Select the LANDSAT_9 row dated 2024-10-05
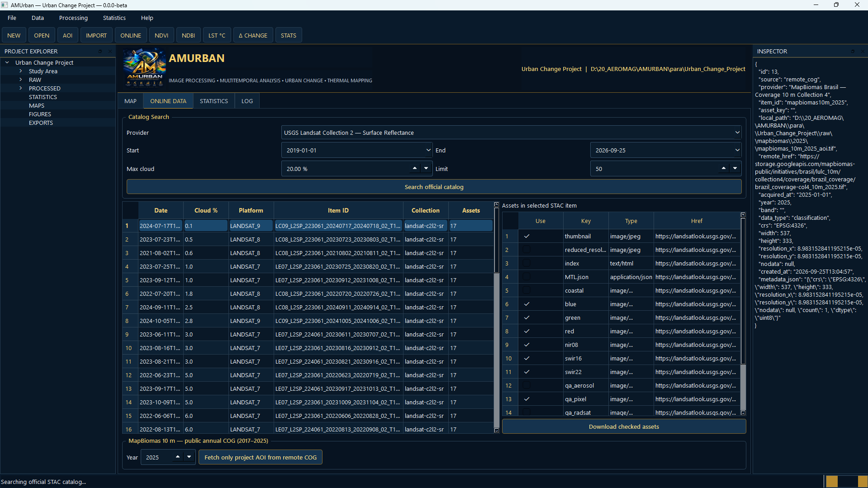Screen dimensions: 868x488 [x=308, y=321]
